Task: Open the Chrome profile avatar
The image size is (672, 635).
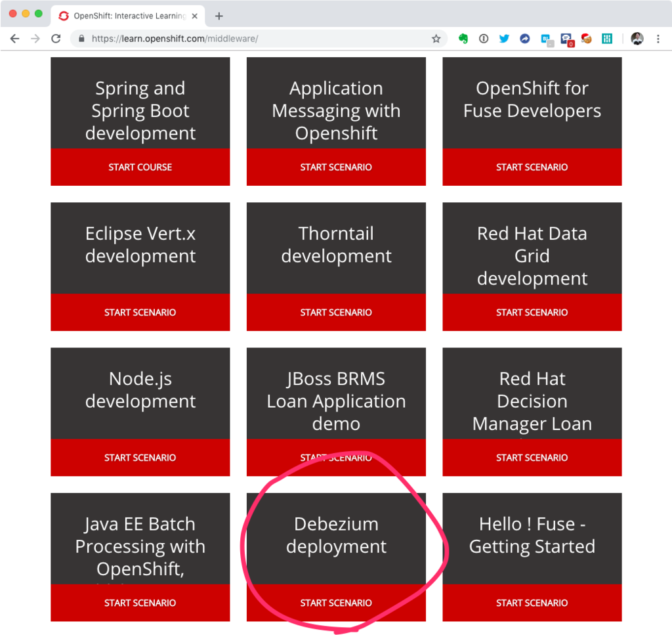Action: click(637, 39)
